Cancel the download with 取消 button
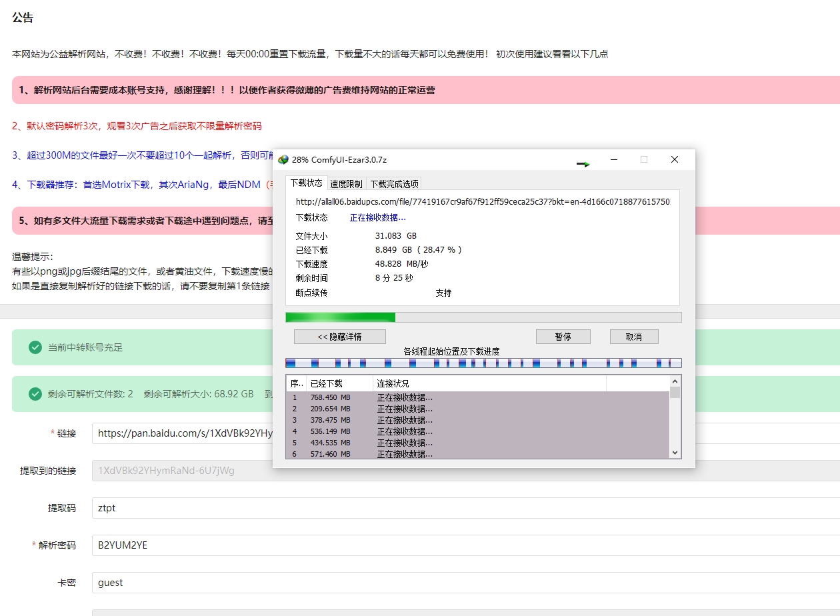The image size is (840, 616). click(633, 337)
